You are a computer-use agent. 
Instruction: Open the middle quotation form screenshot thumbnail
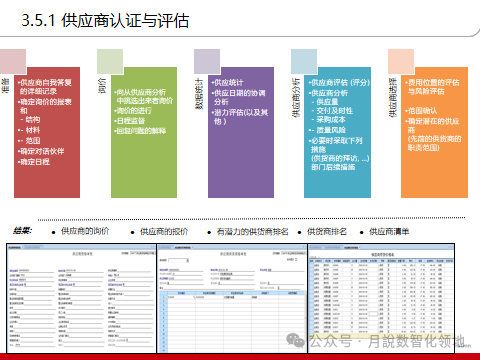coord(232,298)
